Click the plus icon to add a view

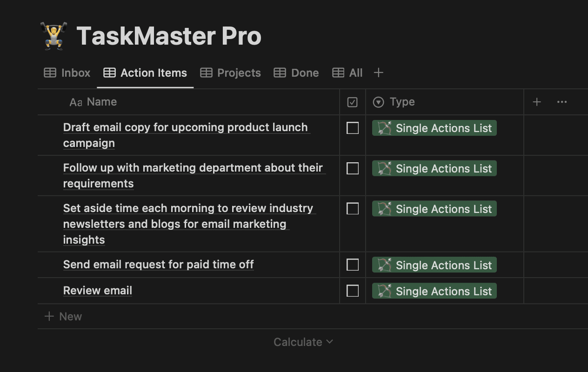(x=379, y=73)
